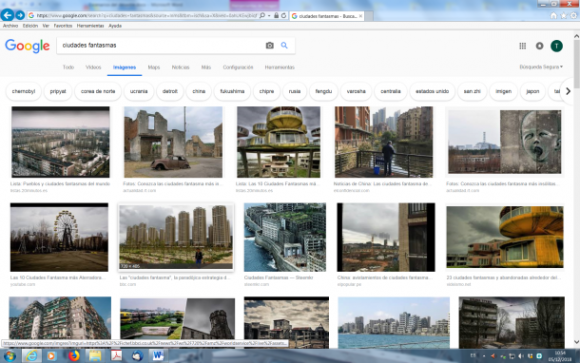Click the browser address bar URL

(146, 16)
